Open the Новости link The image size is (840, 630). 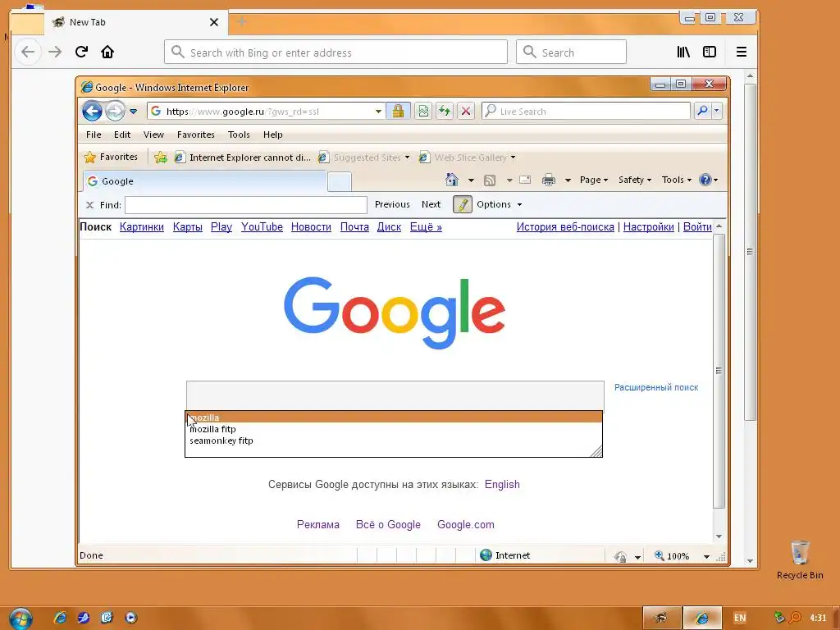(x=311, y=226)
